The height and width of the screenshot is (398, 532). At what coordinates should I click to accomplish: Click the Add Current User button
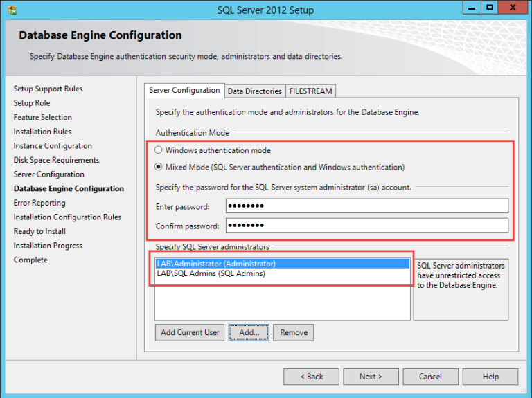190,332
